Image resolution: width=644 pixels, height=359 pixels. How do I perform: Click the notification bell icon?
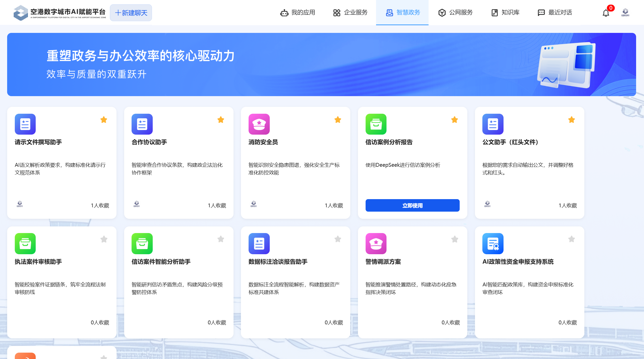pos(606,12)
